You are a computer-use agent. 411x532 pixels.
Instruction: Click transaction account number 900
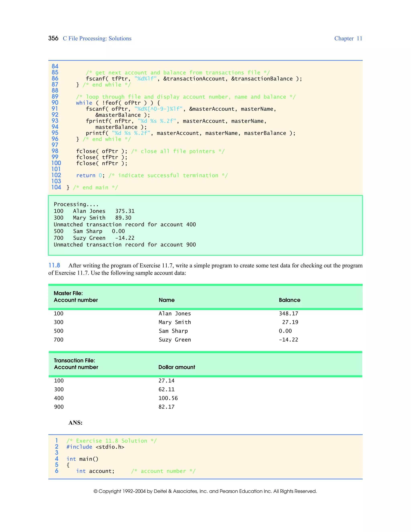[59, 407]
